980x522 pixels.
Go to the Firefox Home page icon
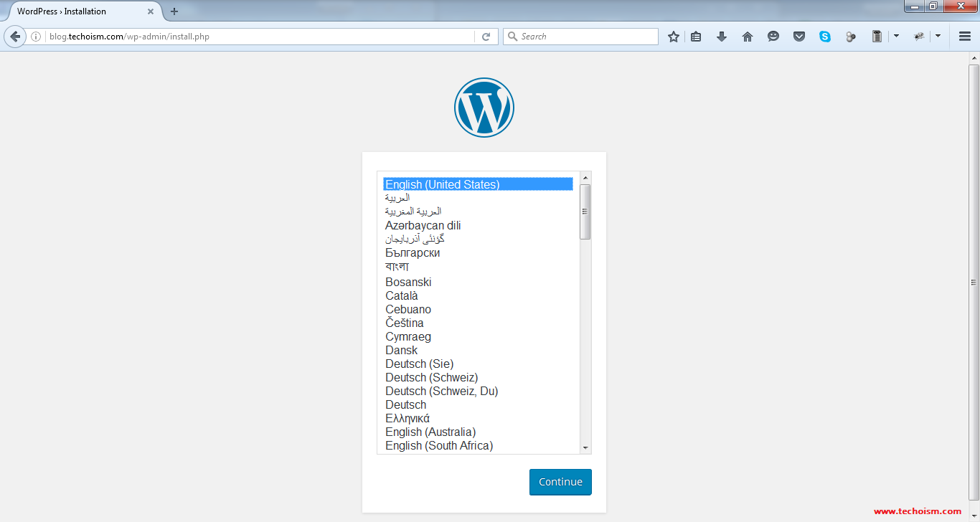[x=748, y=37]
